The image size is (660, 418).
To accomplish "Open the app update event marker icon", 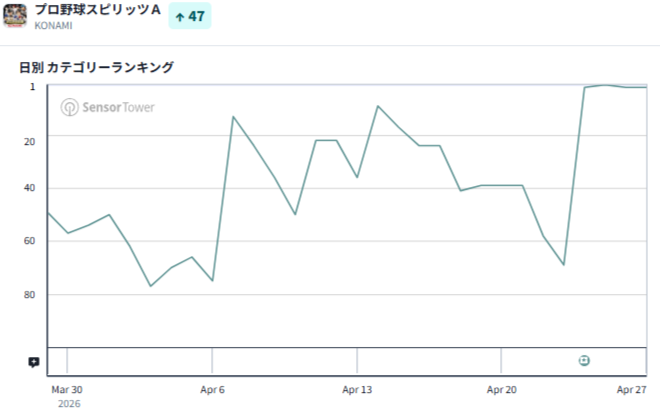I will [x=584, y=360].
